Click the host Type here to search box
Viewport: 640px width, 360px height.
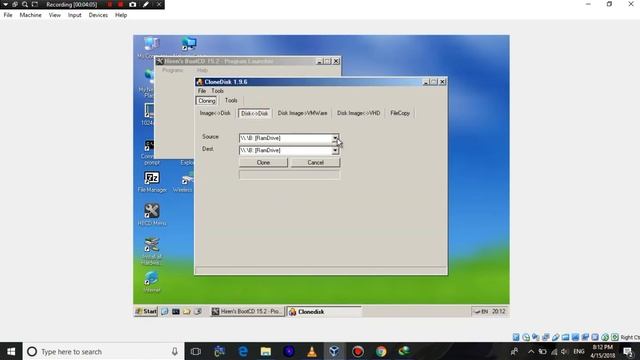click(x=103, y=351)
